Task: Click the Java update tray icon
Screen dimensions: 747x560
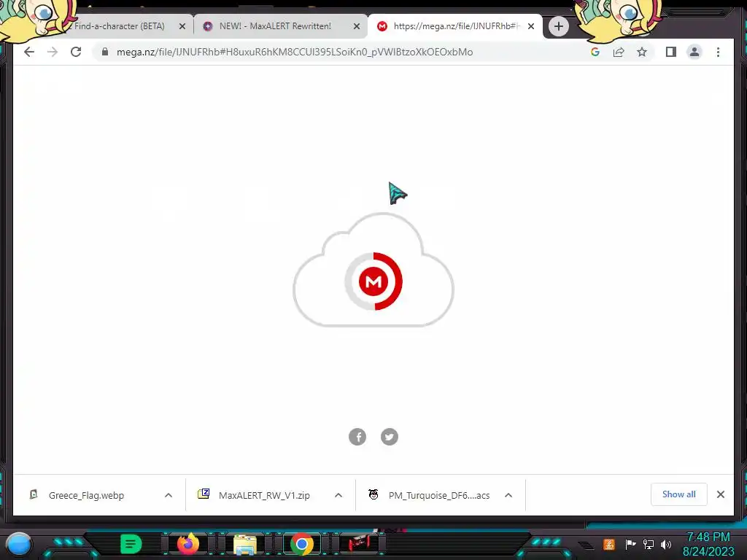Action: tap(609, 544)
